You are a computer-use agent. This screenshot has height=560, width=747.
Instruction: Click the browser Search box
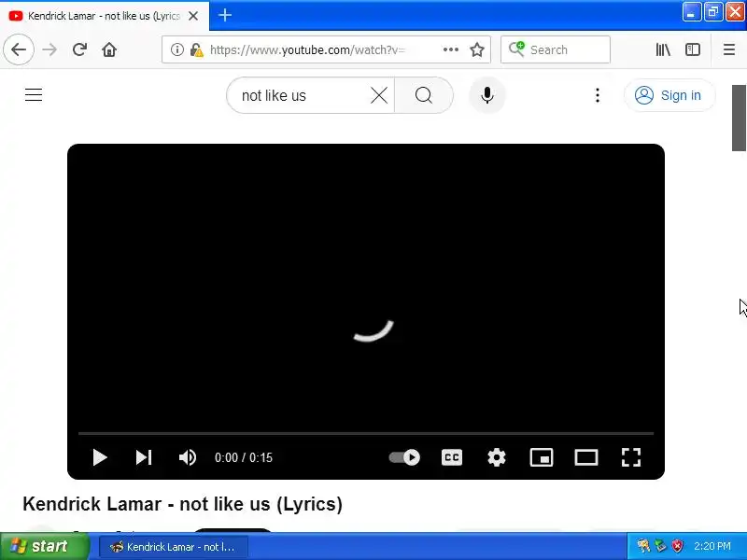556,49
